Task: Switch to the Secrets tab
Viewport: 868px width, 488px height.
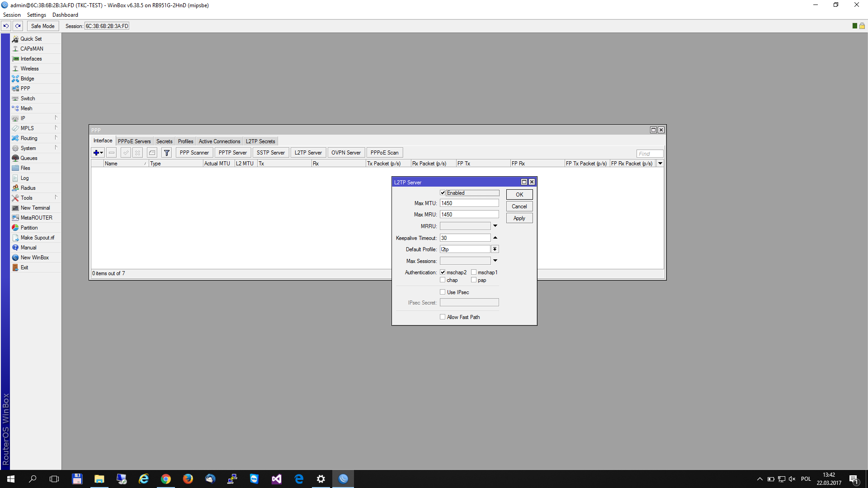Action: tap(164, 141)
